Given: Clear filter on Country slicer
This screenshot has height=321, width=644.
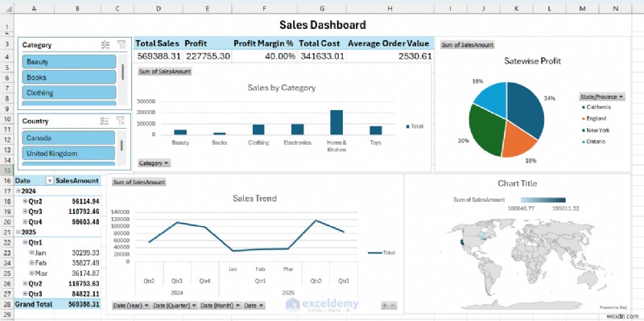Looking at the screenshot, I should 120,121.
